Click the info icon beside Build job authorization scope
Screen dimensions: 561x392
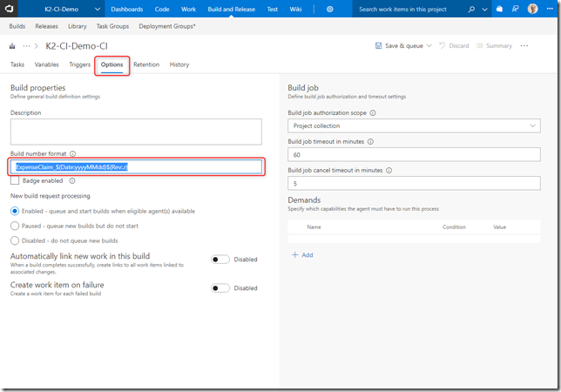pos(373,113)
